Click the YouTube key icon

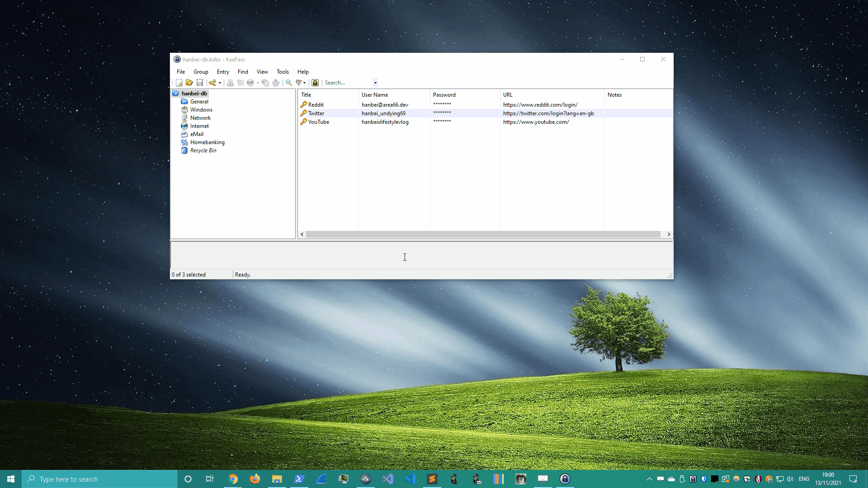click(x=304, y=122)
